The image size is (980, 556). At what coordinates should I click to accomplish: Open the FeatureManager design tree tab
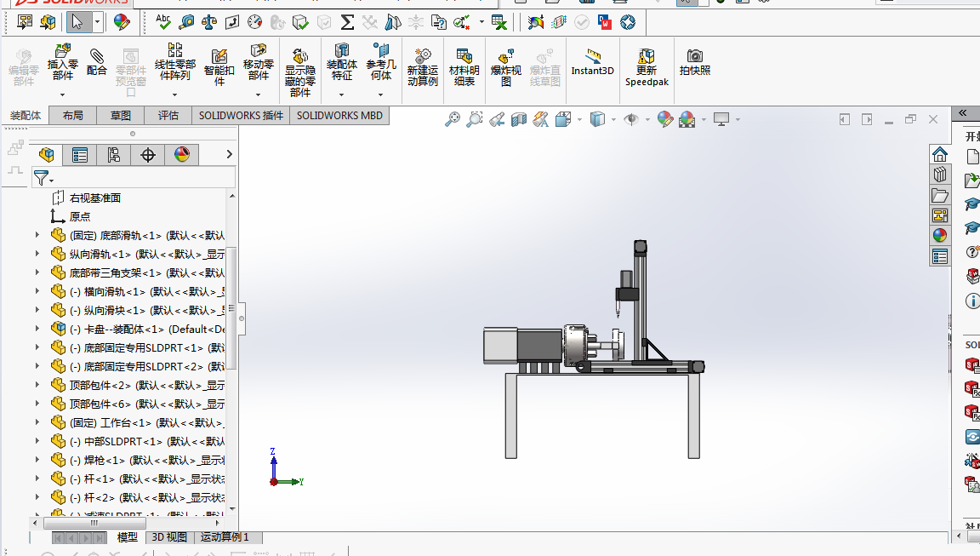click(x=46, y=154)
